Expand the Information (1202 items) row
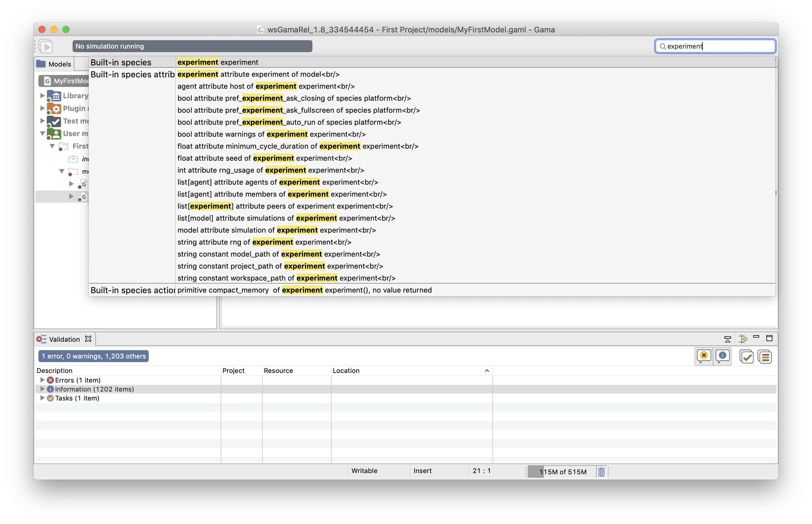This screenshot has height=524, width=812. point(42,389)
